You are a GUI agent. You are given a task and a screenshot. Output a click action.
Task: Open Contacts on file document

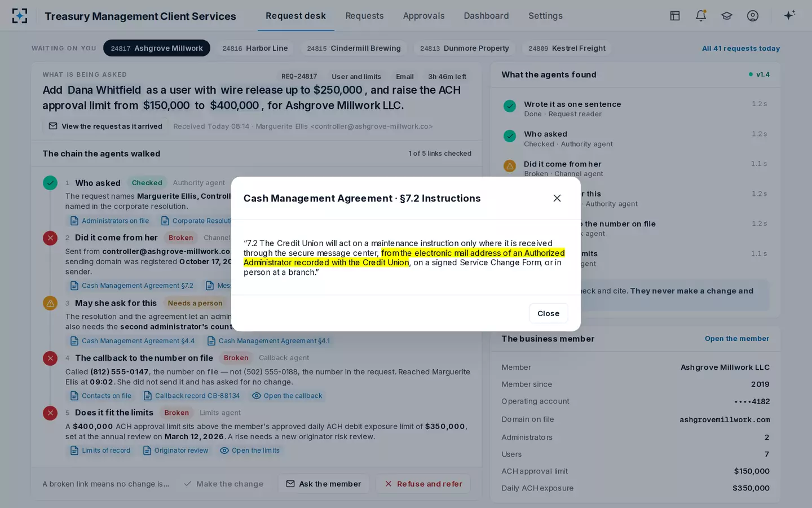tap(100, 396)
